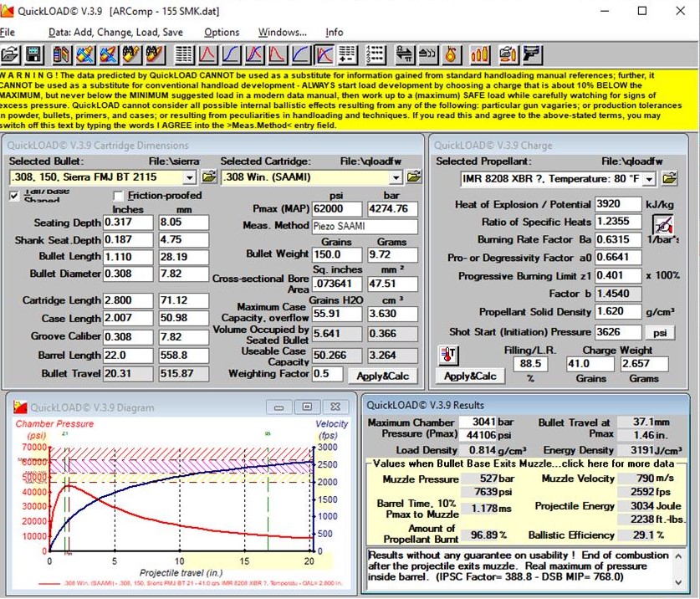Click the Maximum Case Capacity grains field 55.91
700x599 pixels.
336,314
